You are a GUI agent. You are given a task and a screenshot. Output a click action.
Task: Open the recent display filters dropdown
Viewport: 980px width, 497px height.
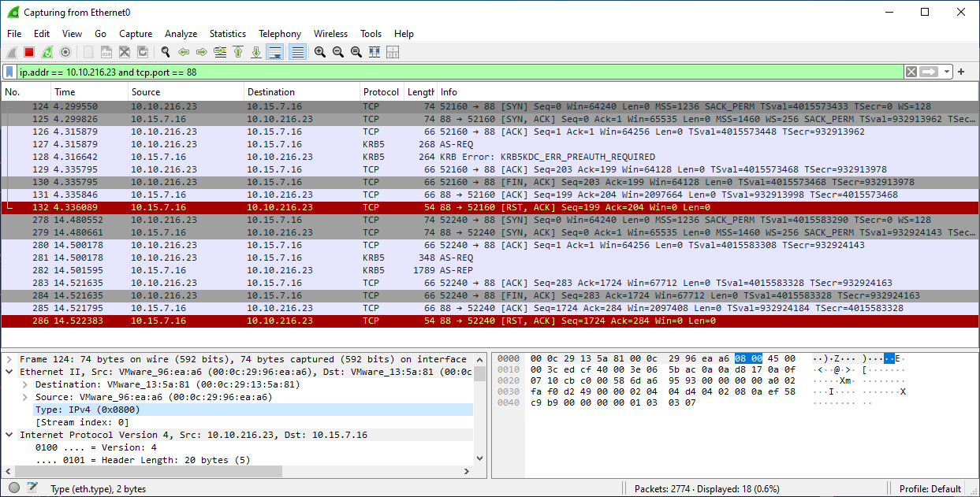pyautogui.click(x=946, y=72)
